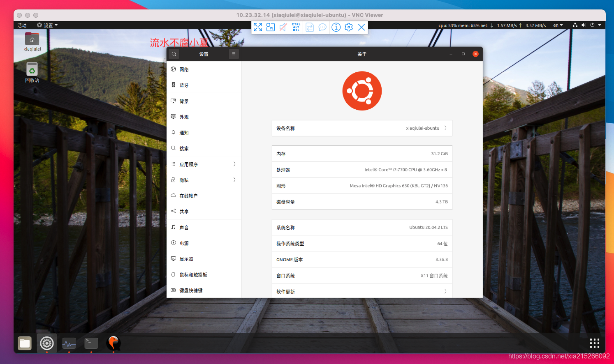This screenshot has height=364, width=614.
Task: Click Ubuntu logo in About panel
Action: tap(362, 91)
